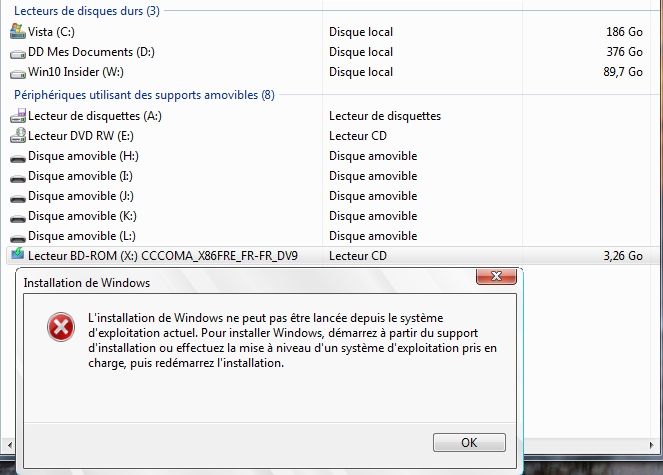Viewport: 663px width, 475px height.
Task: Click Disque amovible type for drive L:
Action: tap(373, 236)
